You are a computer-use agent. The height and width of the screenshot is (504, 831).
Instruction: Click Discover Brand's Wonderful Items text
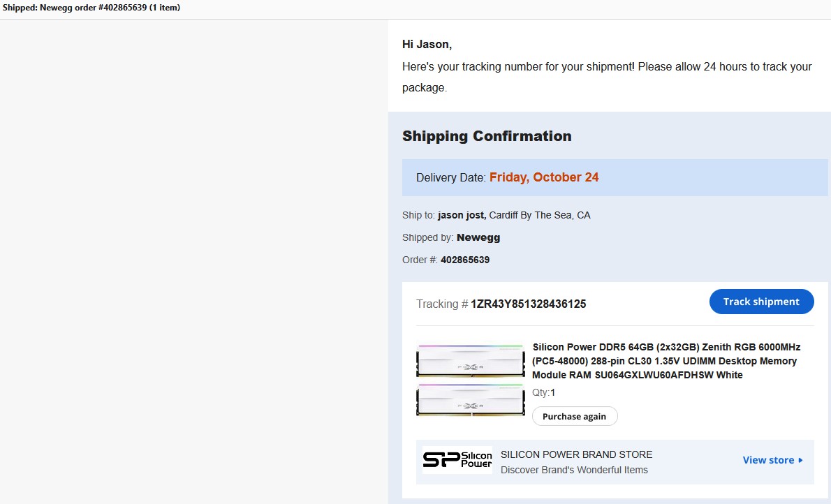point(574,470)
